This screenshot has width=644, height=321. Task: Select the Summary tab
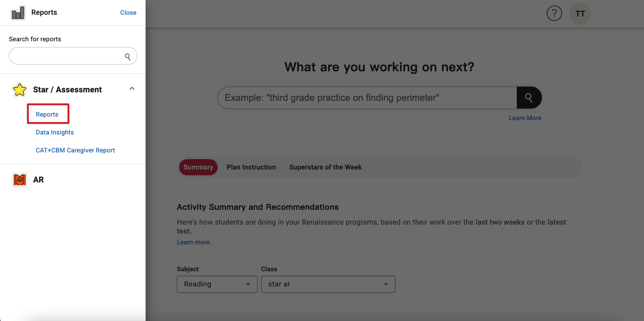pyautogui.click(x=198, y=167)
